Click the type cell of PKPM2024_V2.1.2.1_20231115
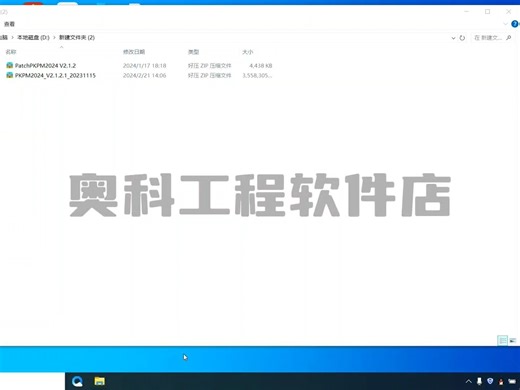The height and width of the screenshot is (390, 520). pyautogui.click(x=210, y=76)
